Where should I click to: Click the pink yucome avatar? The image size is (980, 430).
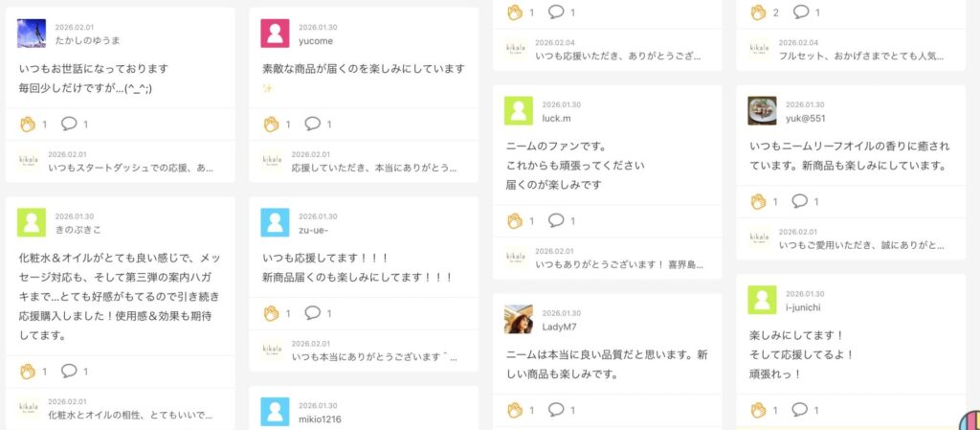[x=275, y=34]
